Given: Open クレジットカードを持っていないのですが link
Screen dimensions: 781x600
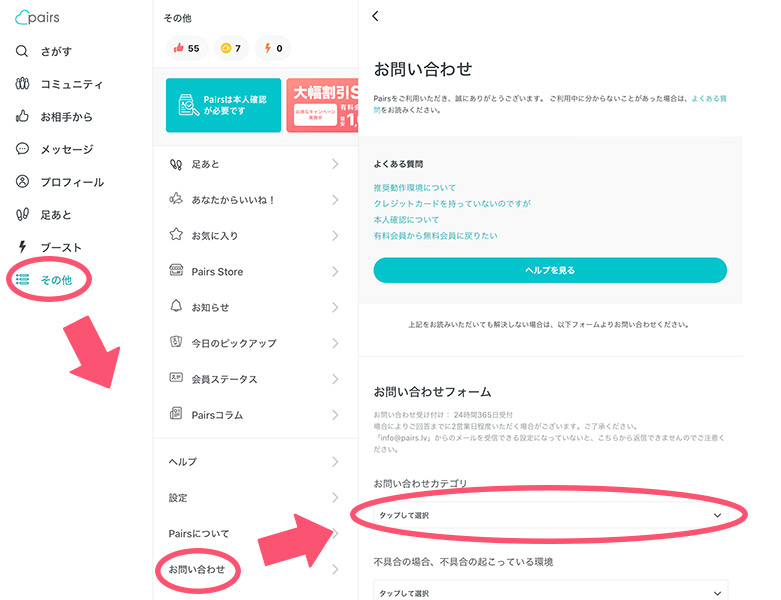Looking at the screenshot, I should pyautogui.click(x=452, y=204).
